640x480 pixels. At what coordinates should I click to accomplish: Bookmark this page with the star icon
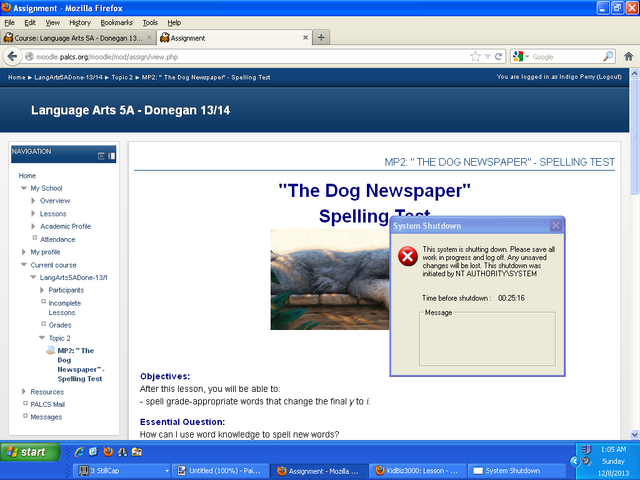pos(475,56)
